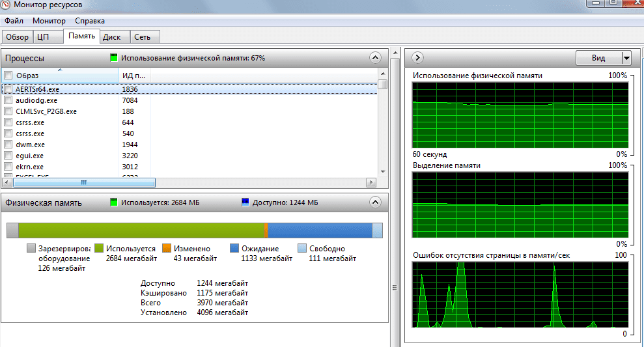
Task: Open the 'Монитор' menu
Action: (49, 21)
